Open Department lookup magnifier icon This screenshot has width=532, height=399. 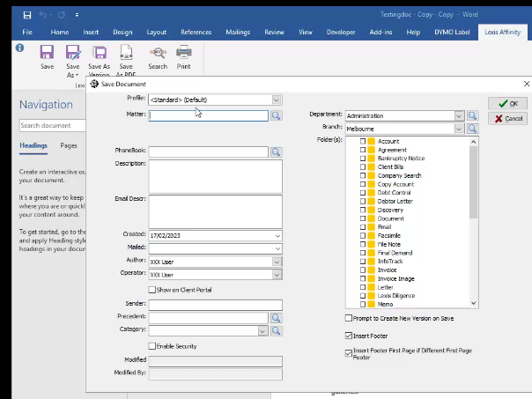pos(472,115)
